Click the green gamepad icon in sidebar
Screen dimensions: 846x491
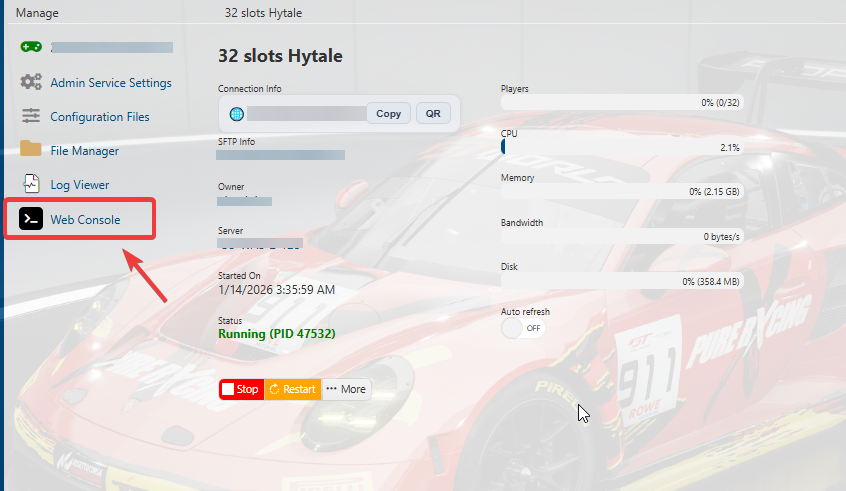[31, 47]
